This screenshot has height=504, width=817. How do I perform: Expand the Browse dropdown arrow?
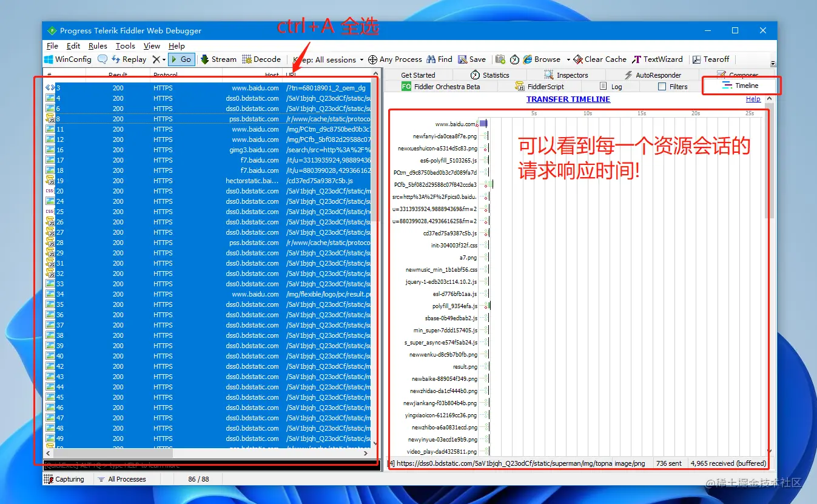click(568, 59)
